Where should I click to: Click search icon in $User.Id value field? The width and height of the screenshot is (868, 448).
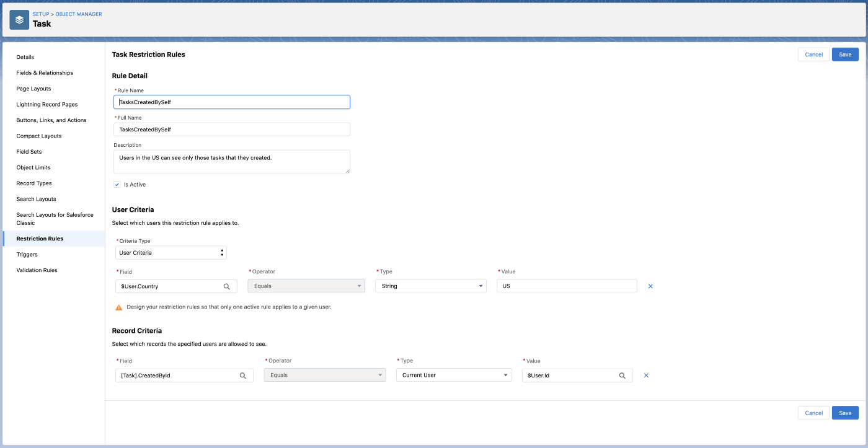(622, 375)
